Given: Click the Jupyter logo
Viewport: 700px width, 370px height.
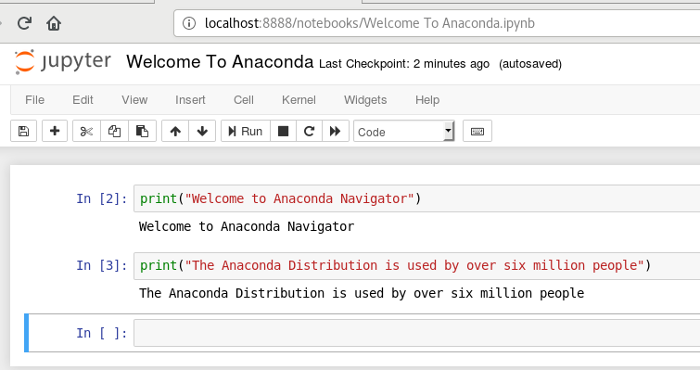Looking at the screenshot, I should [x=62, y=62].
